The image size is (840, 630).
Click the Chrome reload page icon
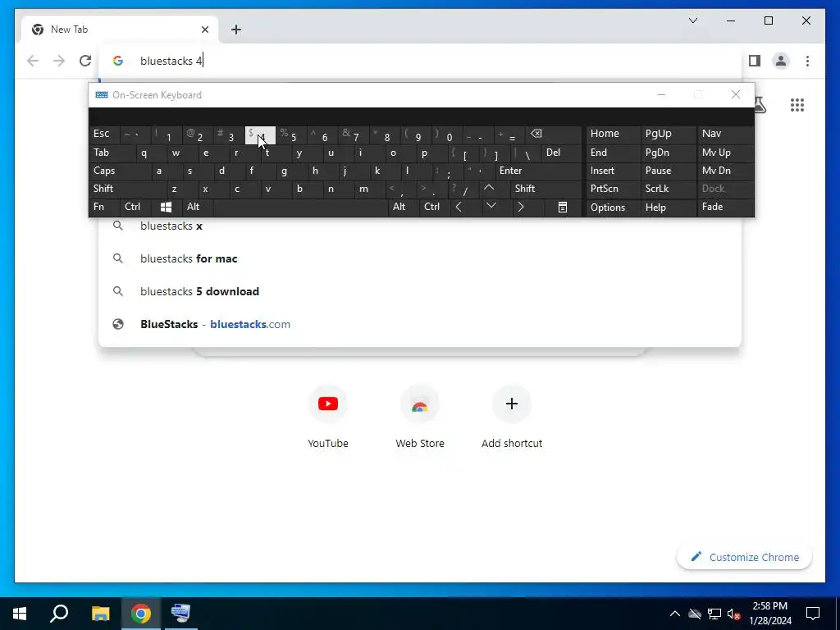coord(85,61)
